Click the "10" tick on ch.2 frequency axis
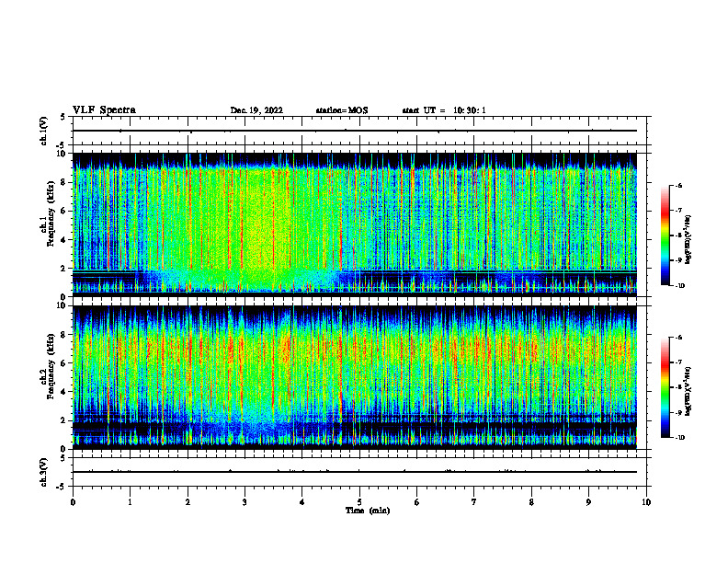 (63, 305)
